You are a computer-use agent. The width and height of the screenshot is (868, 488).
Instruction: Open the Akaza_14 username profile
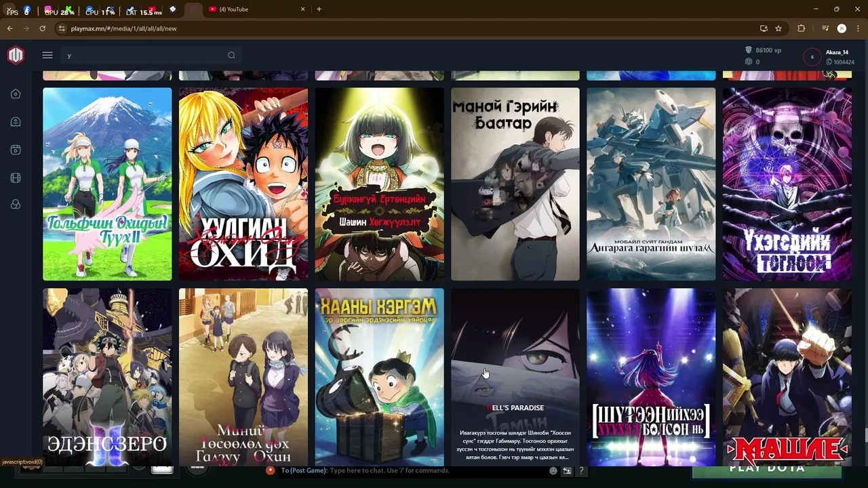click(x=837, y=52)
